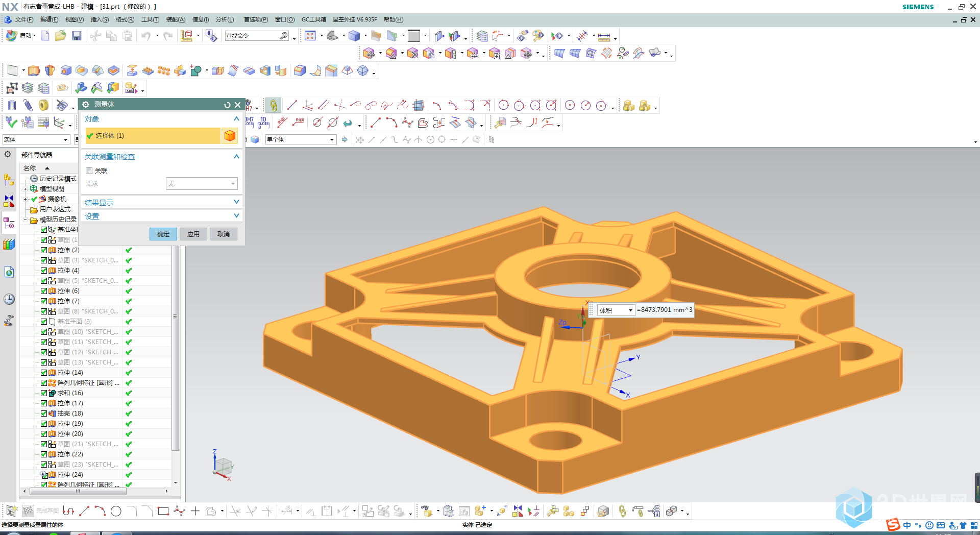The width and height of the screenshot is (980, 535).
Task: Toggle checkbox for Shell (18)
Action: coord(44,414)
